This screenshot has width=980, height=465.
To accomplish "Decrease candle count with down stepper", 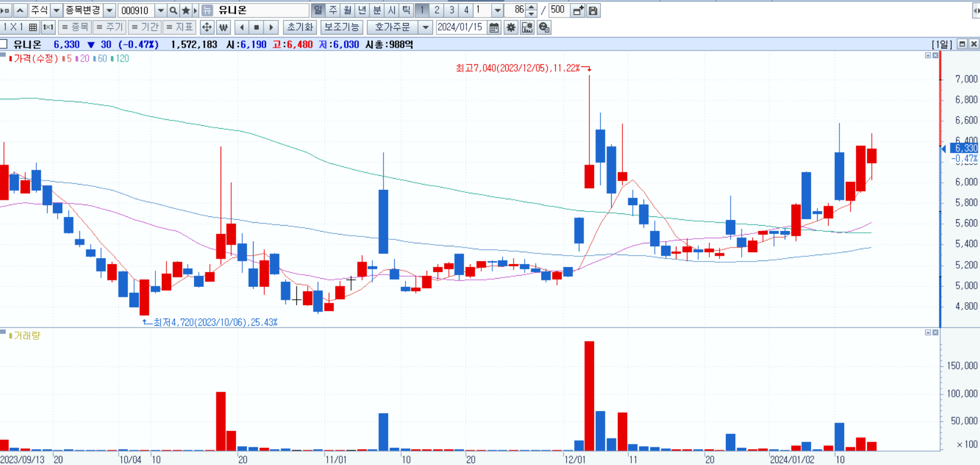I will tap(532, 14).
